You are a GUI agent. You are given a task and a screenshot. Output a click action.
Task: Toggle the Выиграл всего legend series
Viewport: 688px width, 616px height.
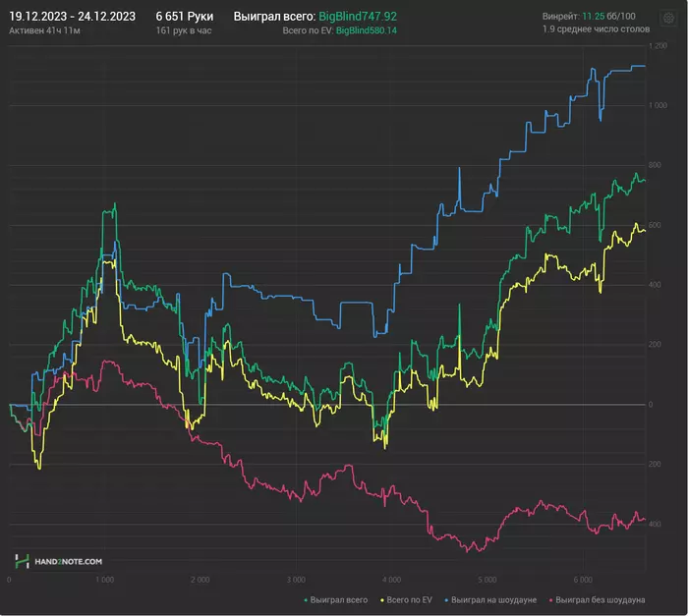point(340,598)
